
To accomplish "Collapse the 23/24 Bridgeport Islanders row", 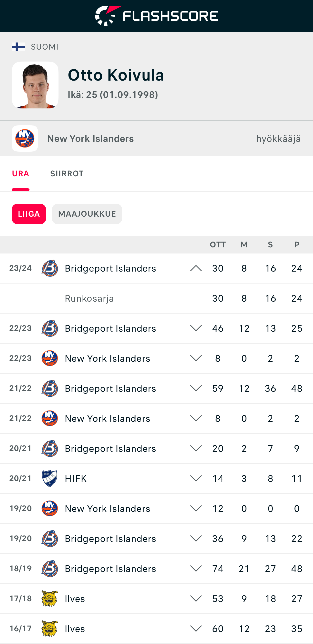I will coord(196,268).
